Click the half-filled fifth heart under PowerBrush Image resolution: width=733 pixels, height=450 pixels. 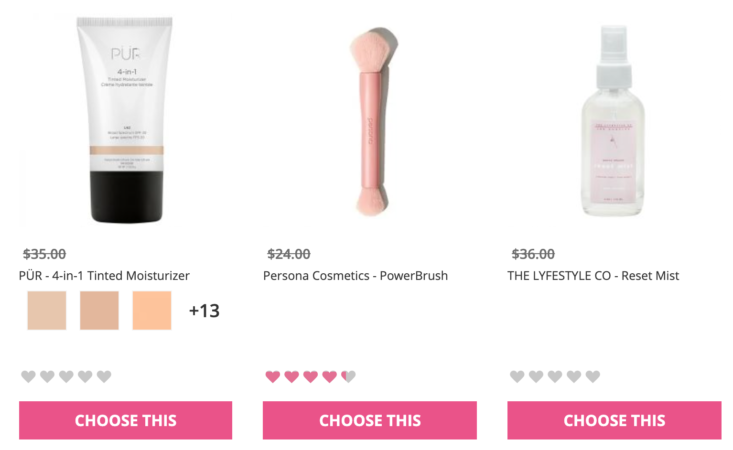pos(348,376)
